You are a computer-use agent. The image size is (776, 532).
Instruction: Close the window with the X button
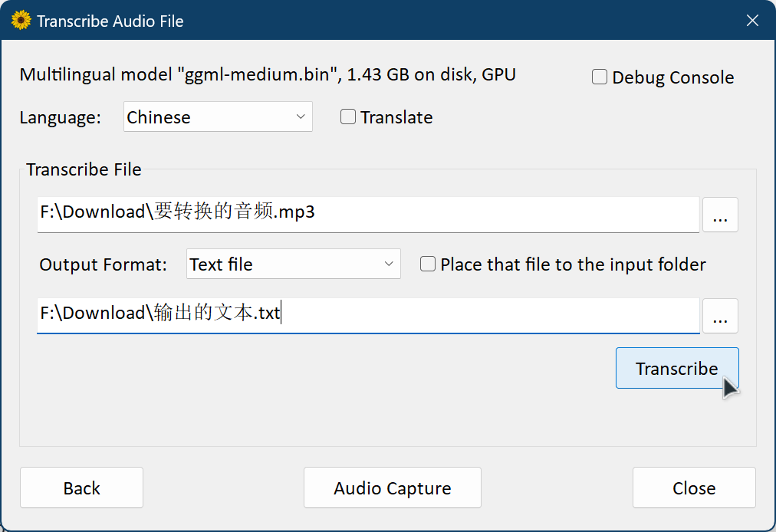pyautogui.click(x=752, y=21)
